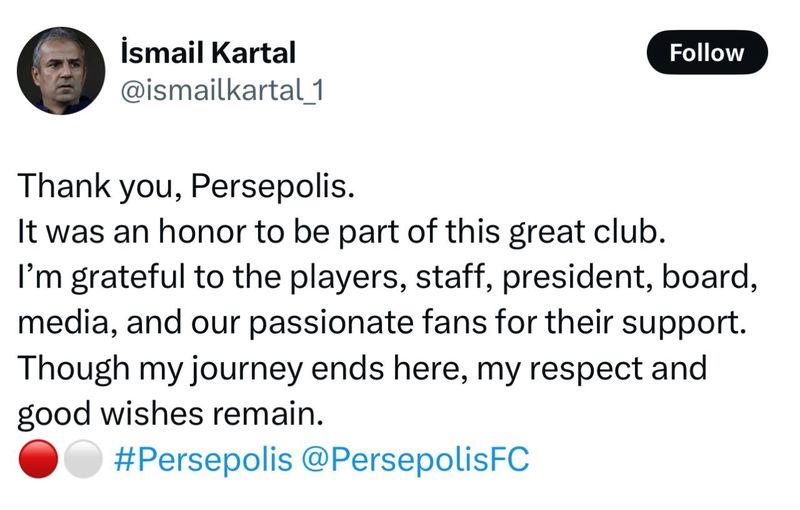
Task: Open the #Persepolis hashtag
Action: [x=204, y=458]
